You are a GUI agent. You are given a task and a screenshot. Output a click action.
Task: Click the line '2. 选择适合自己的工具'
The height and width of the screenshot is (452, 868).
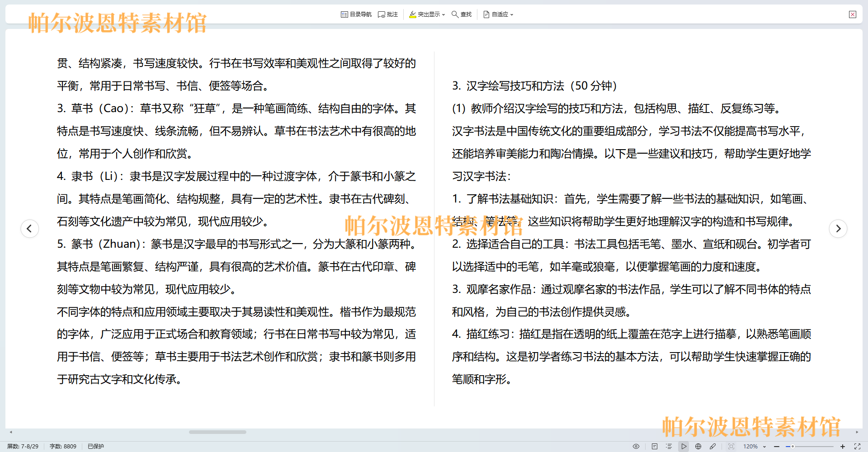pos(632,244)
